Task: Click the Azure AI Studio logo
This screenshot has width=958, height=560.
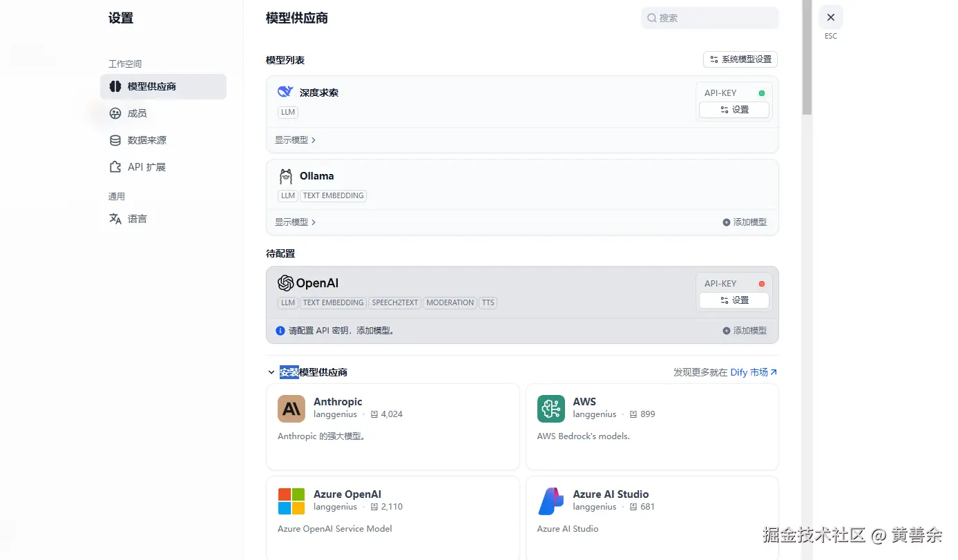Action: pyautogui.click(x=551, y=501)
